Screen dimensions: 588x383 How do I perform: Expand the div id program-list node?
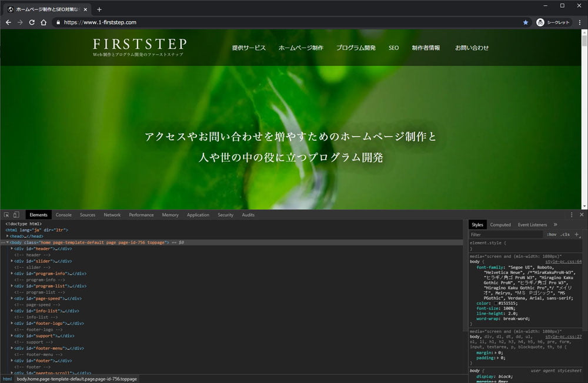12,286
